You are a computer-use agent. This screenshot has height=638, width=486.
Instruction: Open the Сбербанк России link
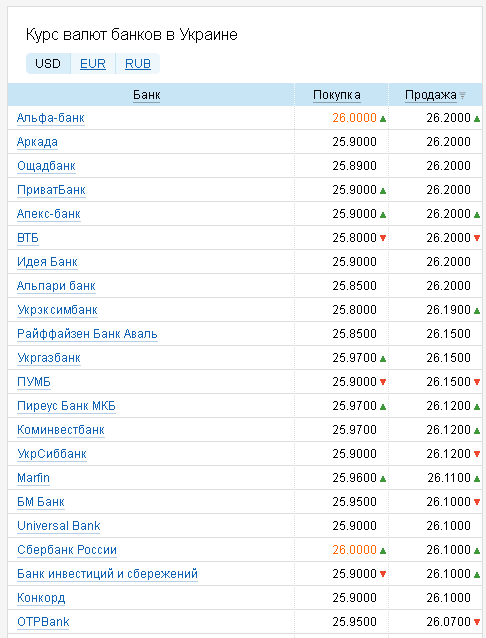pyautogui.click(x=67, y=550)
